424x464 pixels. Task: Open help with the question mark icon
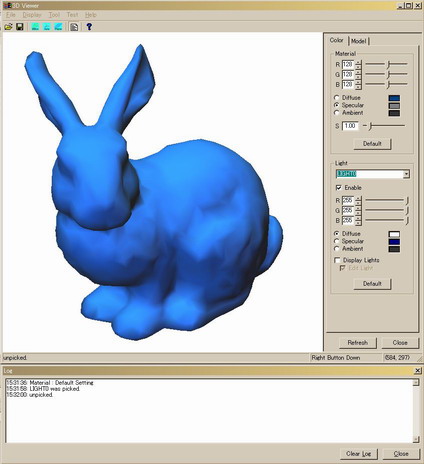(x=89, y=27)
